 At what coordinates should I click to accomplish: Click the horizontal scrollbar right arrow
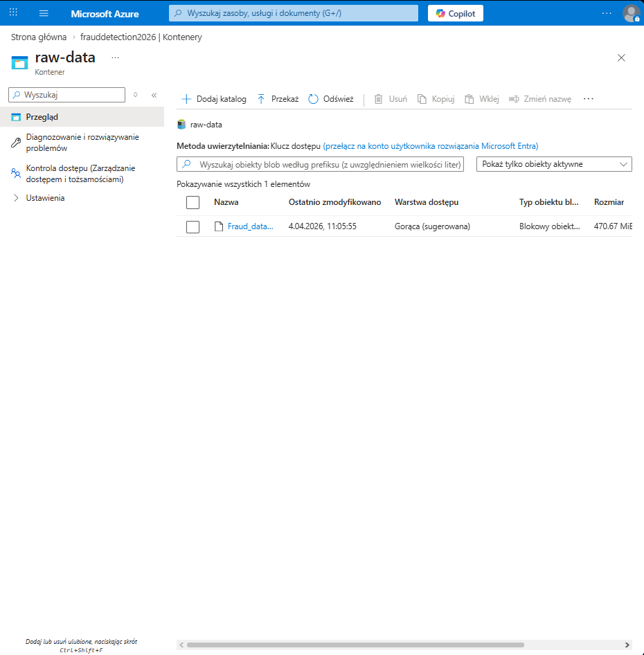627,645
